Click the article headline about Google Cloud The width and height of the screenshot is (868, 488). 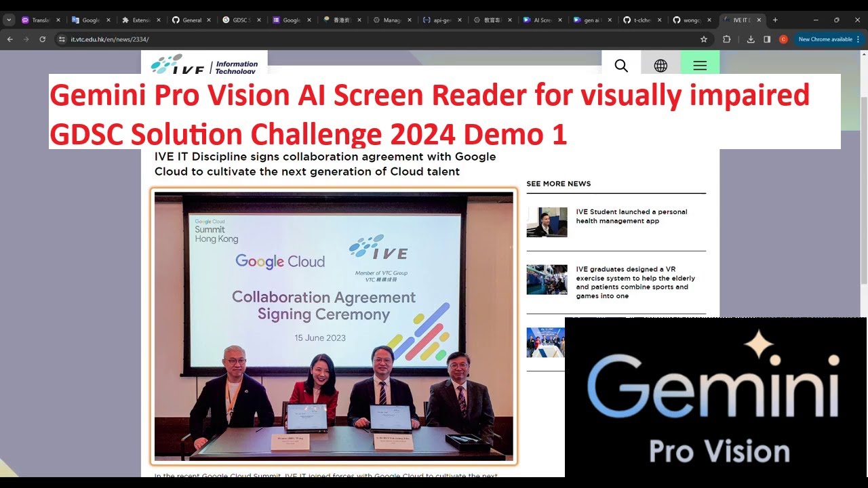coord(325,164)
